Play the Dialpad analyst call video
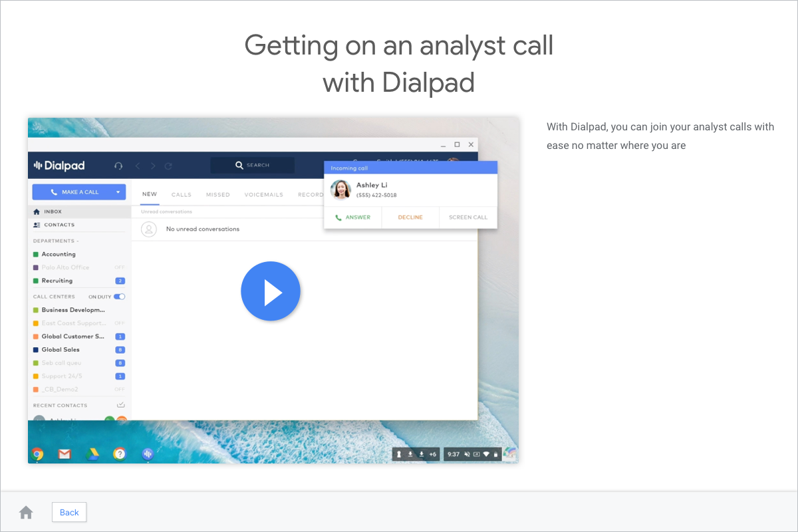Viewport: 798px width, 532px height. (x=271, y=291)
